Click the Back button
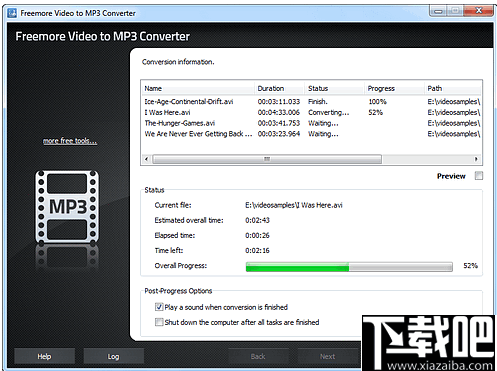The height and width of the screenshot is (371, 497). click(x=258, y=356)
